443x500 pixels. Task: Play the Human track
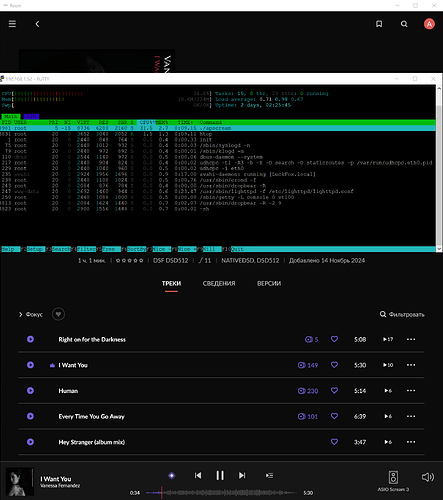click(30, 391)
